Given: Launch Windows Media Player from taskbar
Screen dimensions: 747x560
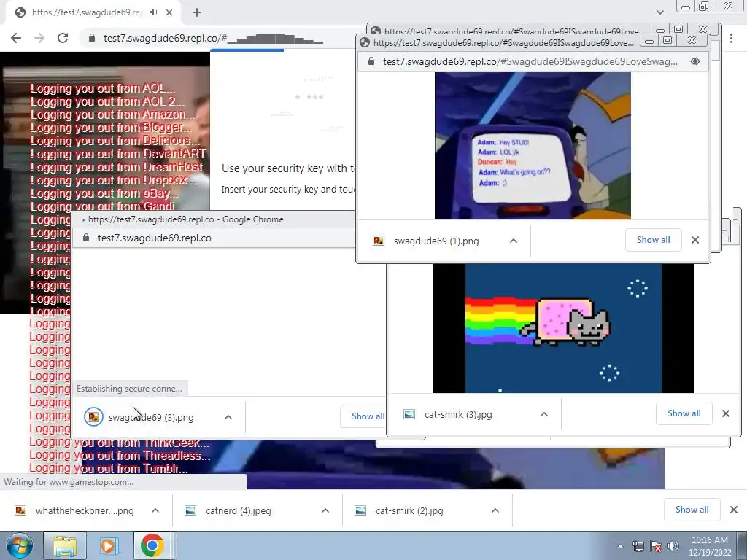Looking at the screenshot, I should (109, 545).
